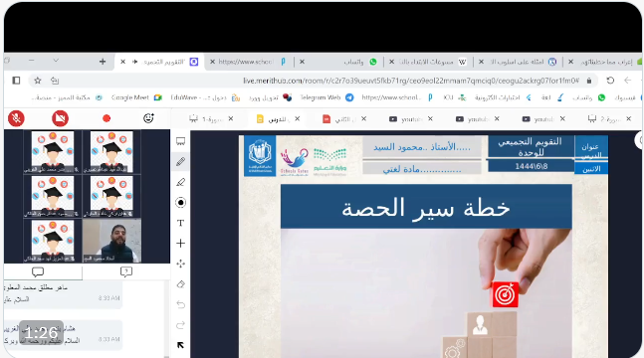Click the undo arrow in whiteboard toolbar

point(181,304)
